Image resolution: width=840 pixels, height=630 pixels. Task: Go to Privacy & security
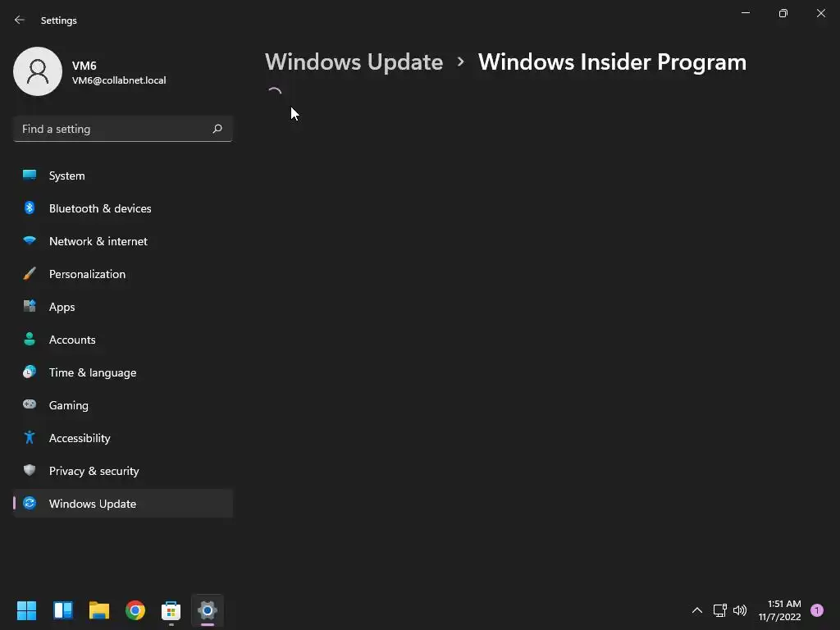123,471
